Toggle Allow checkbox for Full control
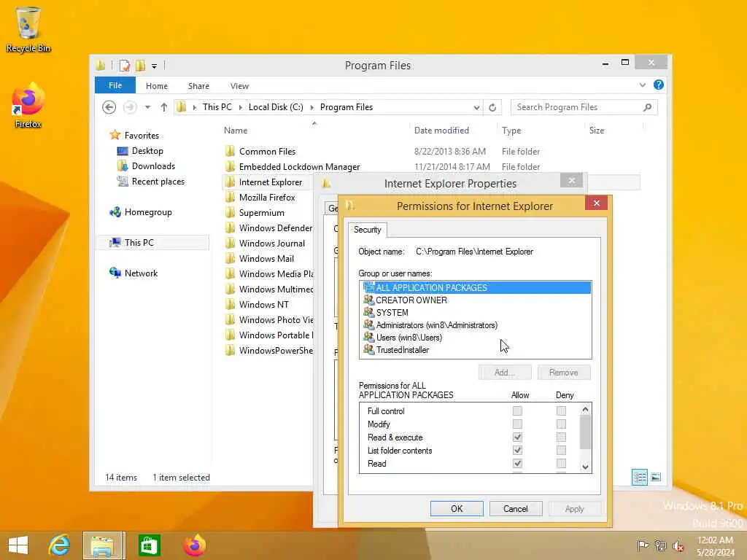Screen dimensions: 747x560 [517, 411]
